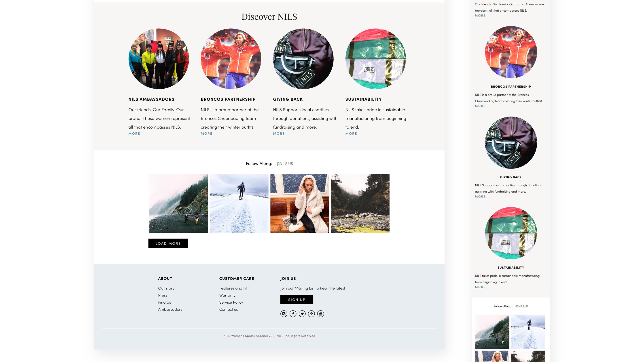Open the snowy road photo in mobile view
This screenshot has width=644, height=362.
click(528, 332)
